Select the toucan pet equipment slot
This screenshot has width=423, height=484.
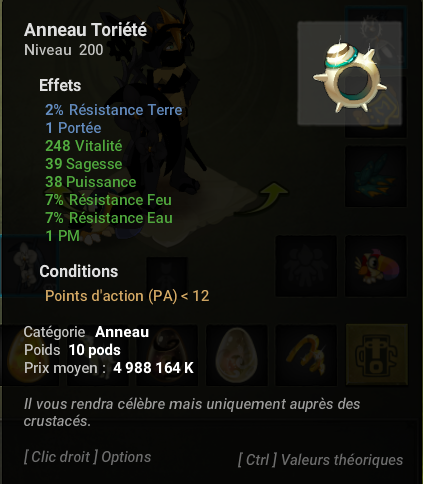376,266
